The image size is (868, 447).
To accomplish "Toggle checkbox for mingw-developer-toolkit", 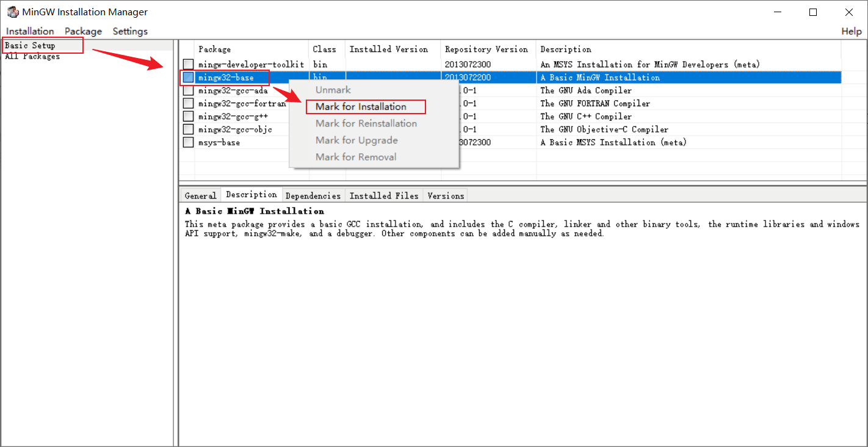I will 188,64.
